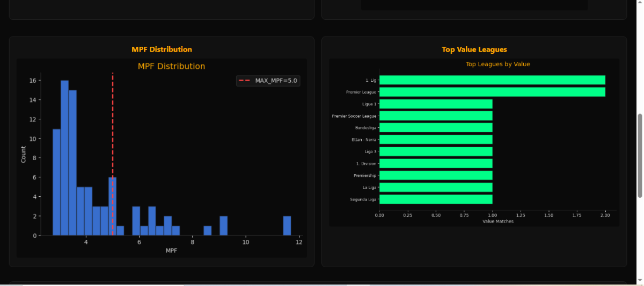
Task: Select the Premier League green bar
Action: coord(492,92)
